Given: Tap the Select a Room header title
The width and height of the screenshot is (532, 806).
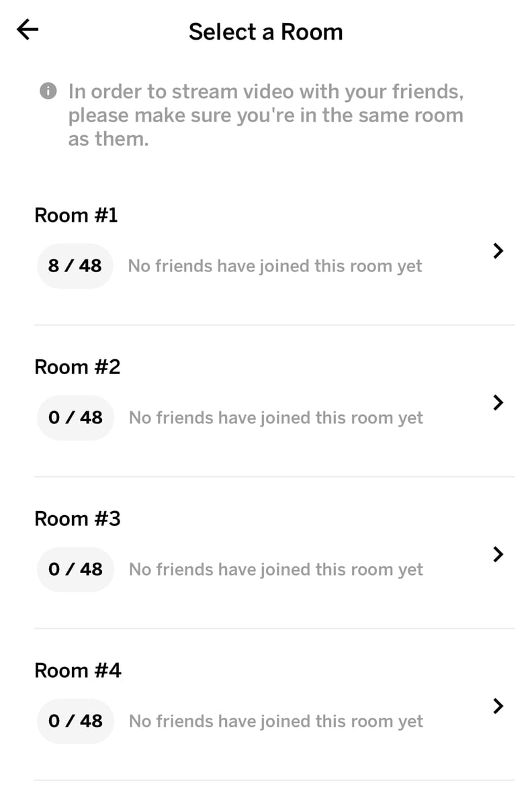Looking at the screenshot, I should pos(265,32).
